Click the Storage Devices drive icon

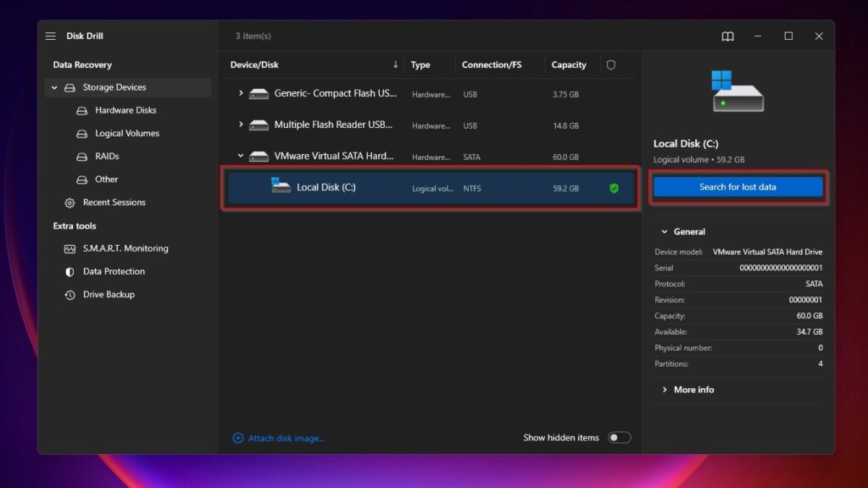coord(70,87)
